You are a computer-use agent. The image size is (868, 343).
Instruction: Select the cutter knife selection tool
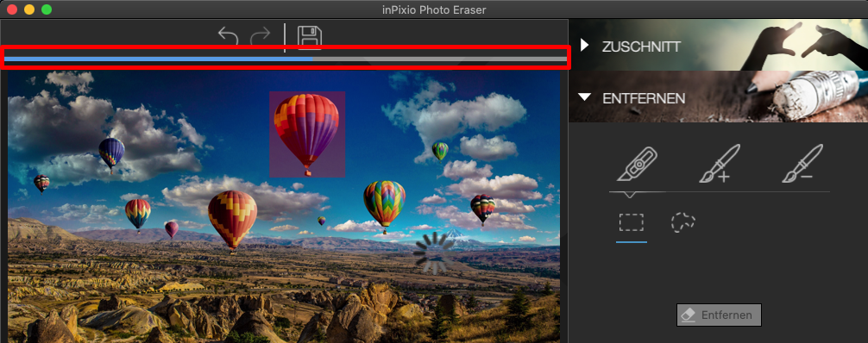pos(637,165)
